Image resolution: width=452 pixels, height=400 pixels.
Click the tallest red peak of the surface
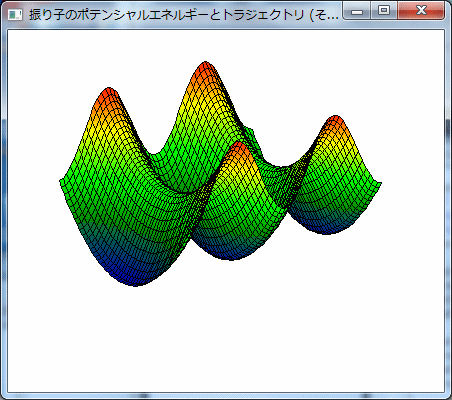click(205, 69)
